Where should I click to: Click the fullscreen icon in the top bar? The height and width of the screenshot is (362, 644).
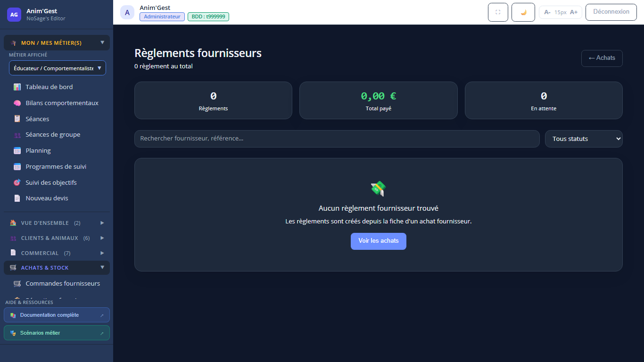[498, 12]
